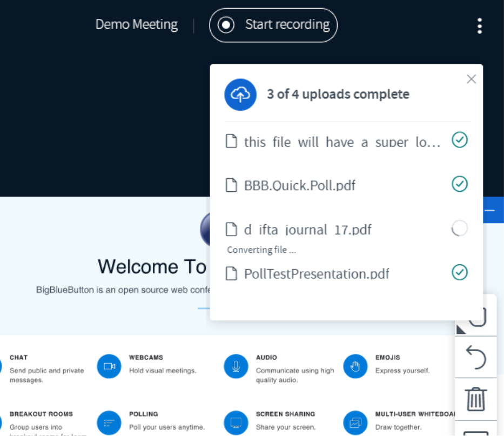Viewport: 504px width, 436px height.
Task: Click the 'Express yourself.' description text
Action: pos(402,371)
